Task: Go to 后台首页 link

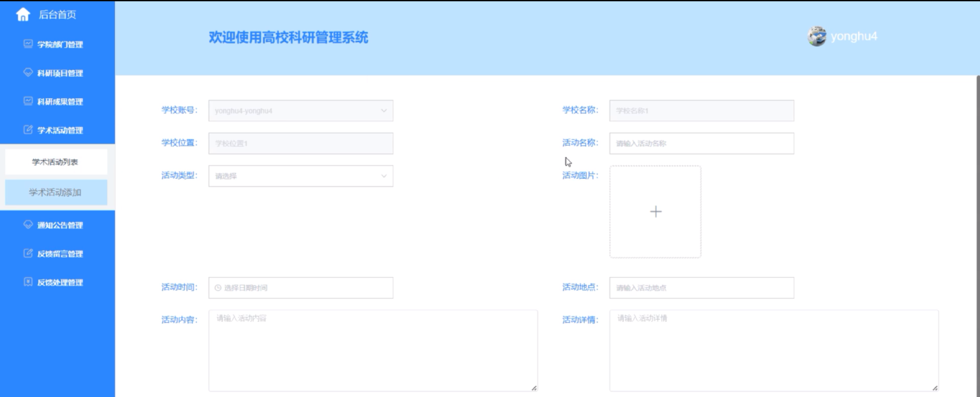Action: coord(57,14)
